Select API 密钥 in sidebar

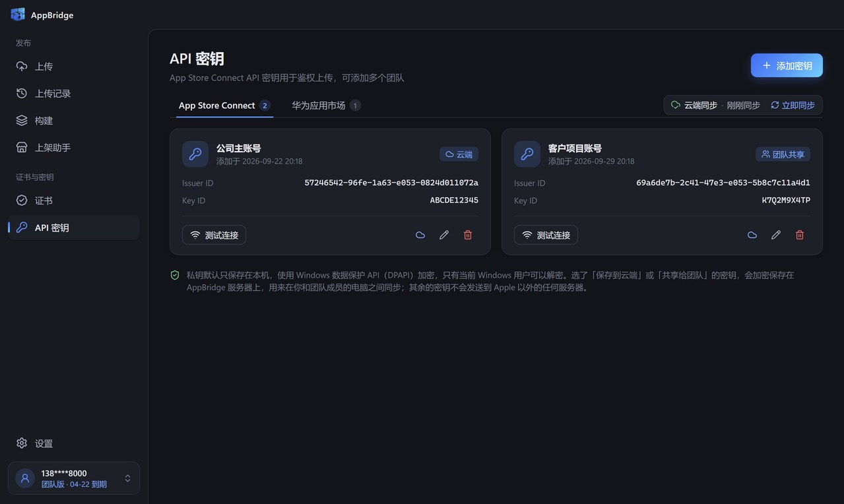[x=74, y=228]
